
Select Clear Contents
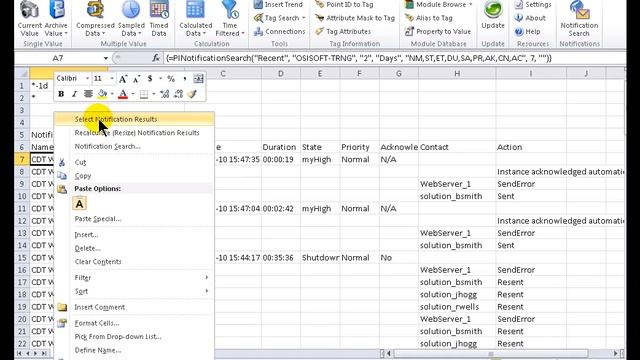tap(133, 262)
